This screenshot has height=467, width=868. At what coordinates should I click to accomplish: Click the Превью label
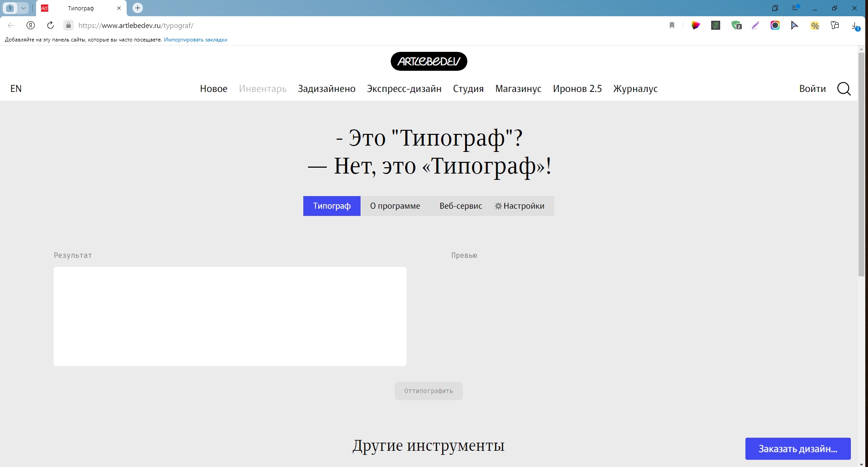464,255
